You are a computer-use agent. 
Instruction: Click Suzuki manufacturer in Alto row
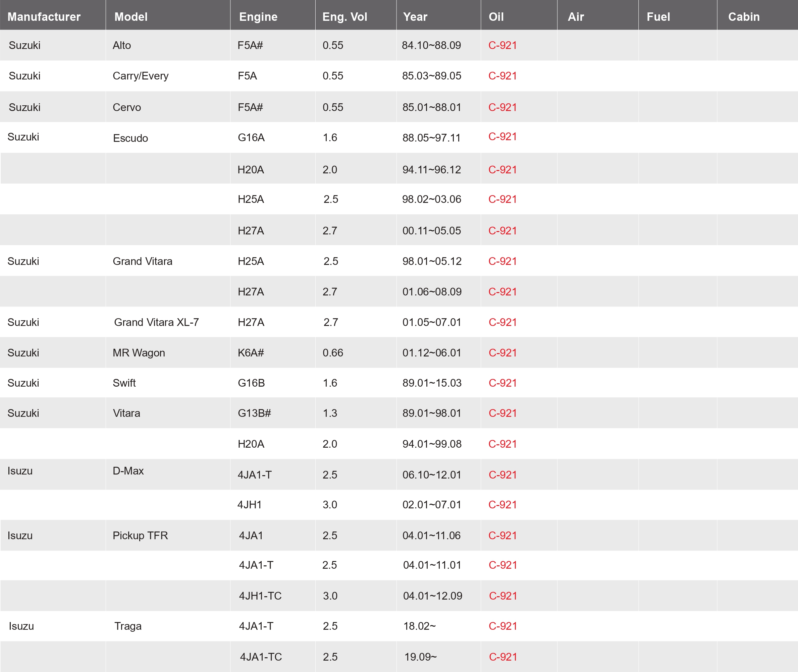[24, 45]
